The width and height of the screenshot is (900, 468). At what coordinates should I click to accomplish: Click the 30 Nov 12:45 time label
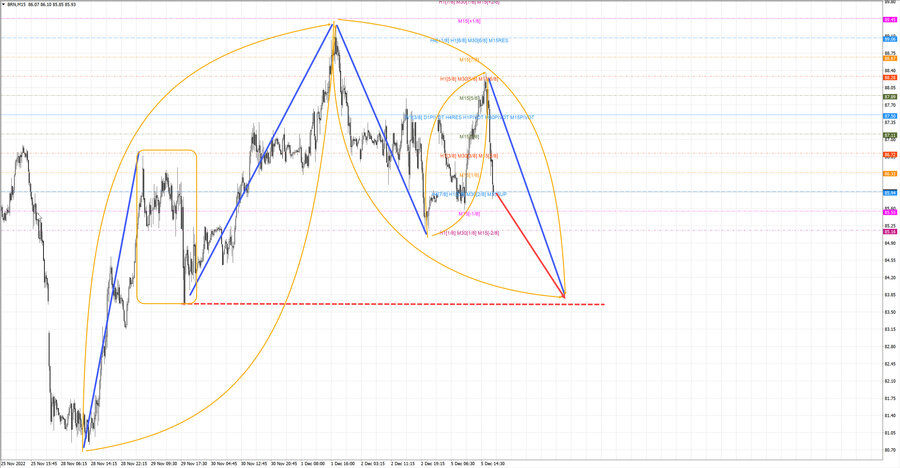pyautogui.click(x=254, y=463)
